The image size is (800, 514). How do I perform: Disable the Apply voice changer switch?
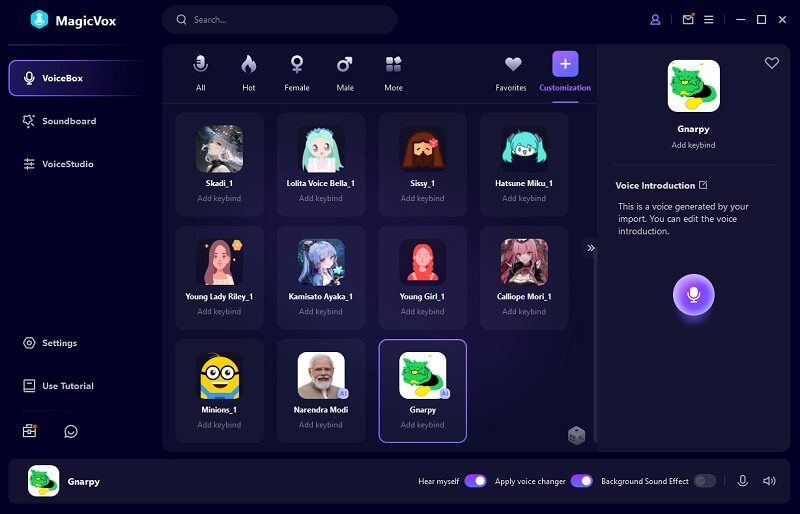(581, 481)
